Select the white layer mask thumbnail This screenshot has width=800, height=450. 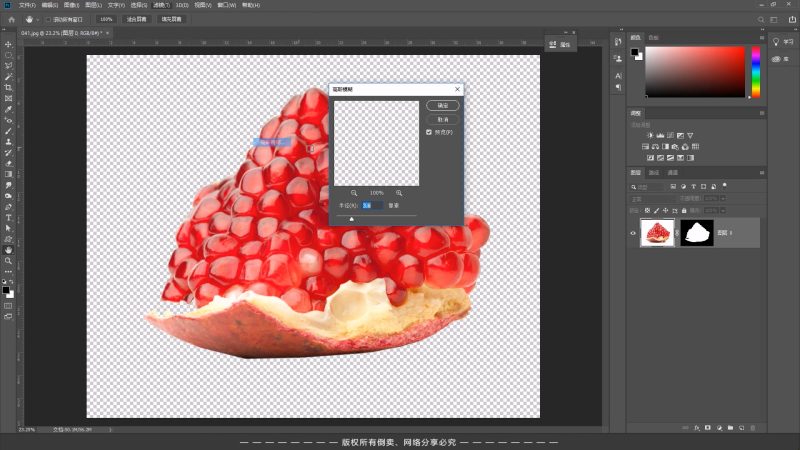pos(696,233)
